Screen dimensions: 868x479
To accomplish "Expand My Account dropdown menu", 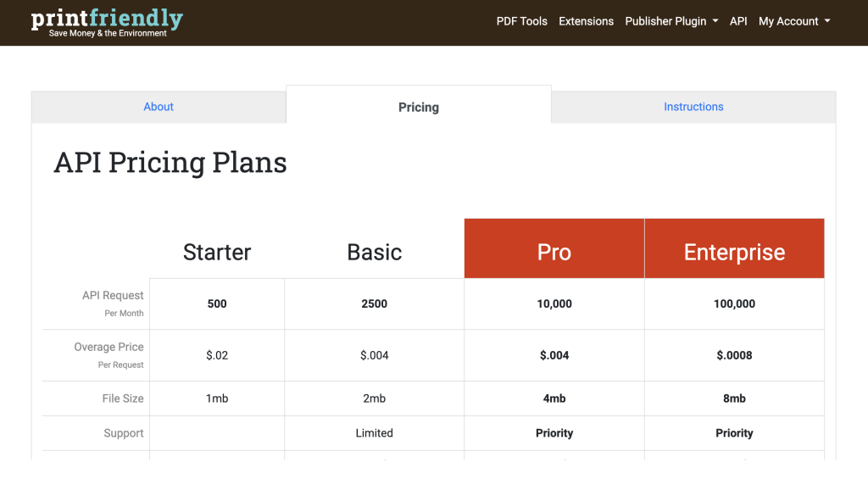I will click(x=793, y=21).
